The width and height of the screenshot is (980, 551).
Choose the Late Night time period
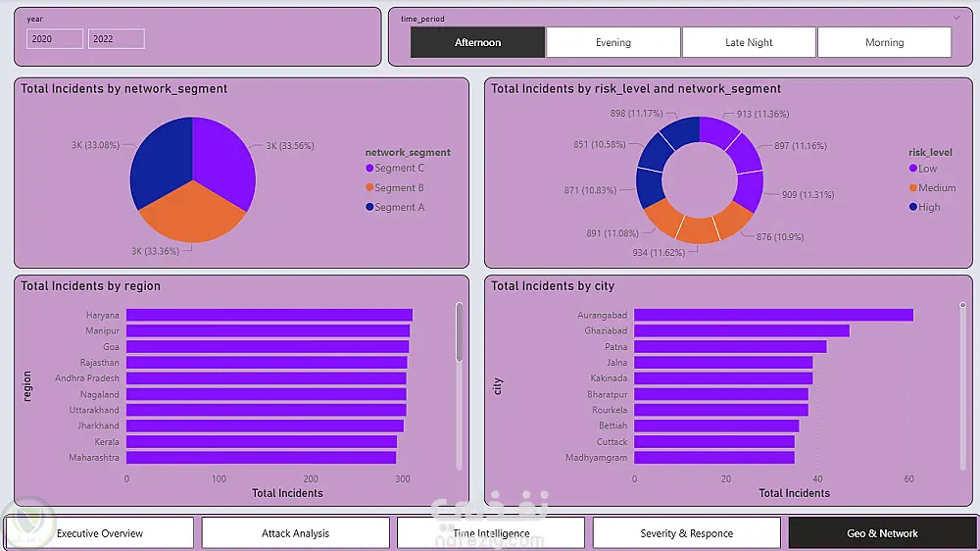point(749,42)
